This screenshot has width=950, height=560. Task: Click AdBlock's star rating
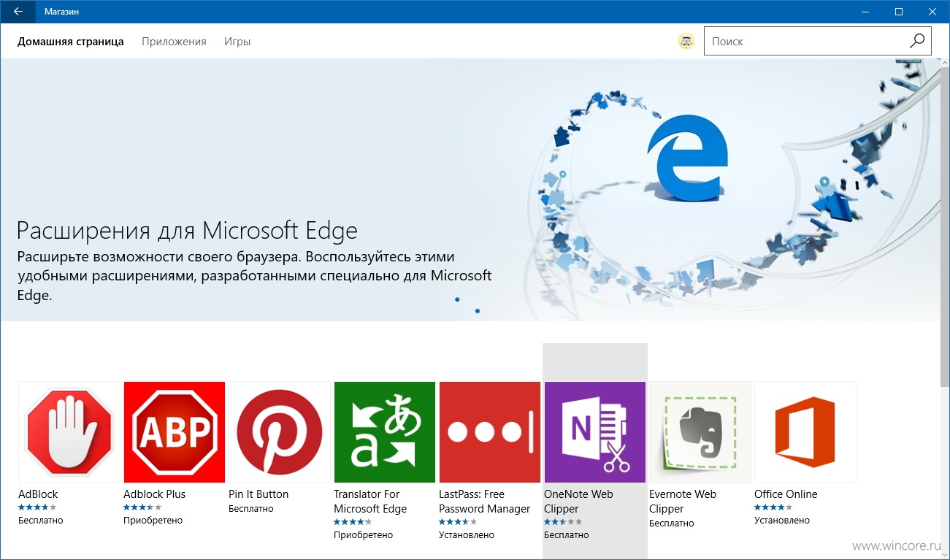click(x=37, y=507)
